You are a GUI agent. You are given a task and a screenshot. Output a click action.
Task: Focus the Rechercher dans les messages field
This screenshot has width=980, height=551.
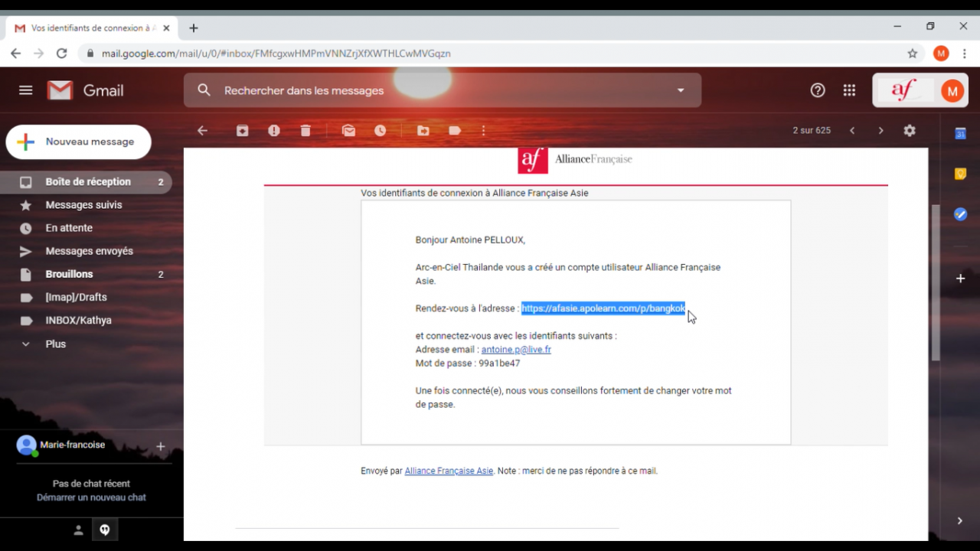(442, 90)
